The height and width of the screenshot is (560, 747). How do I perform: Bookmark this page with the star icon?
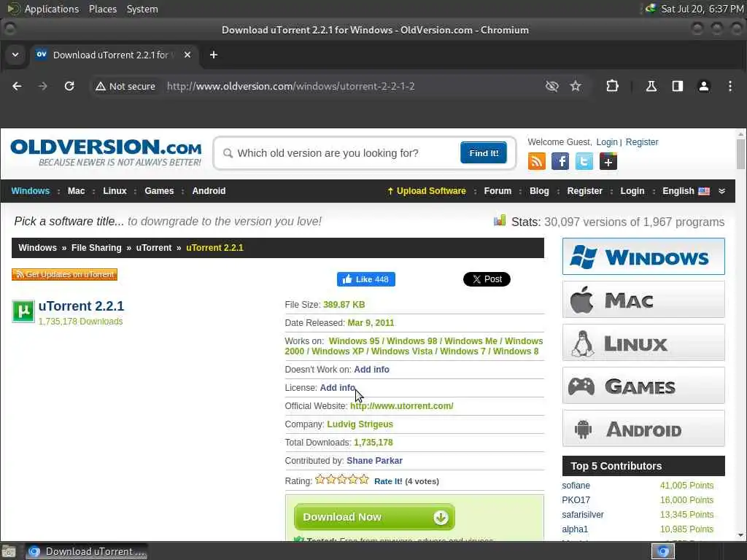(576, 86)
